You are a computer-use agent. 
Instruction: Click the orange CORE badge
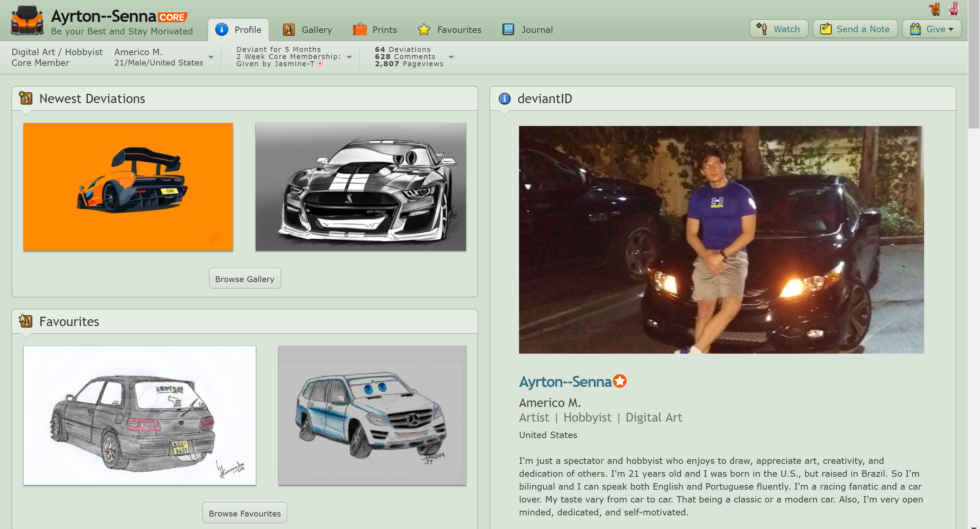click(173, 18)
